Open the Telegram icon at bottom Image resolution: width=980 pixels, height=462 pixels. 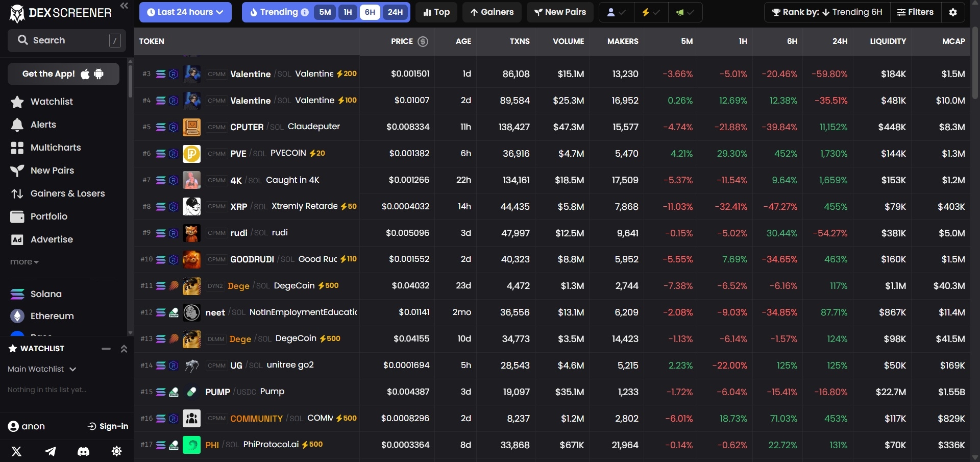(x=50, y=451)
